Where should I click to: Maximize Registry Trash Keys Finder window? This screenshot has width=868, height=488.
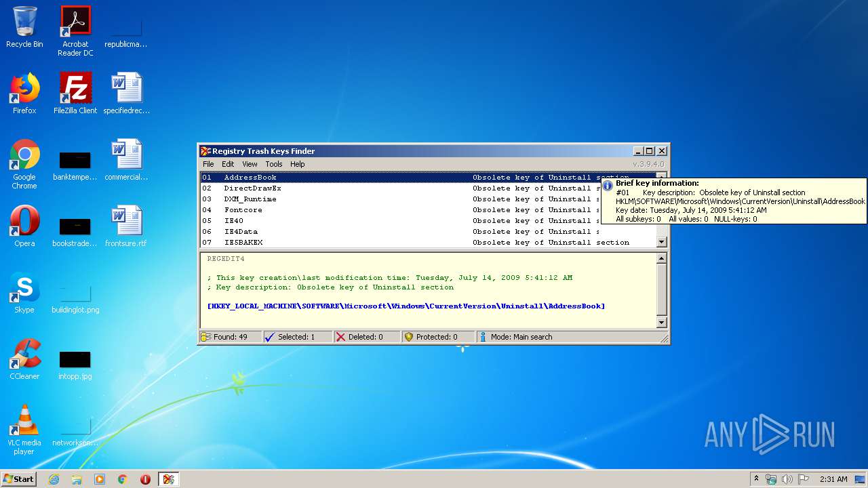[x=649, y=151]
